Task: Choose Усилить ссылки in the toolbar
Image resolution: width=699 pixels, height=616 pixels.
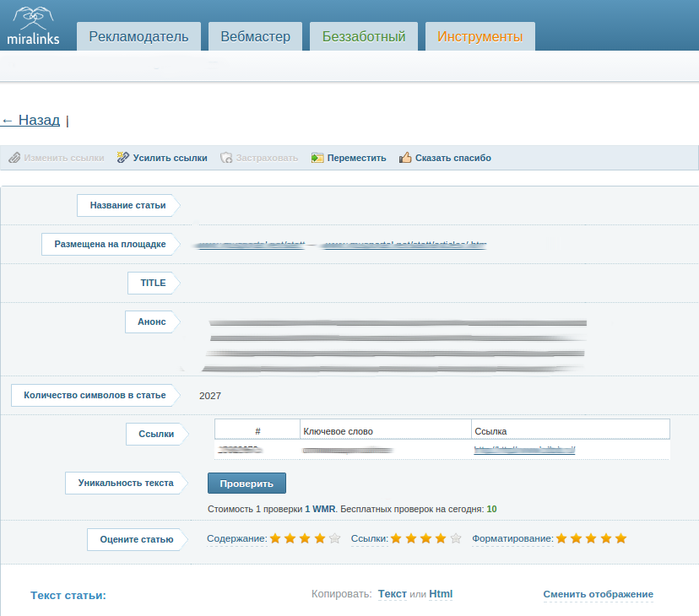Action: [170, 158]
